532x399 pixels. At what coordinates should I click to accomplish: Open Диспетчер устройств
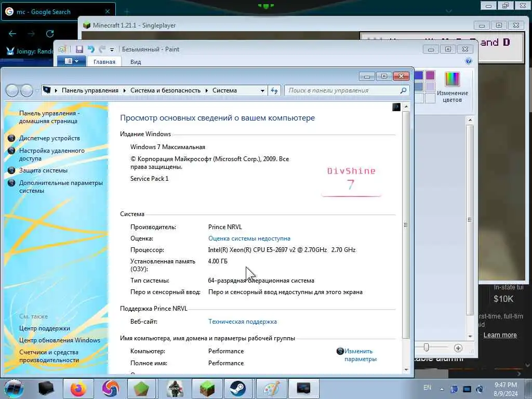[49, 138]
